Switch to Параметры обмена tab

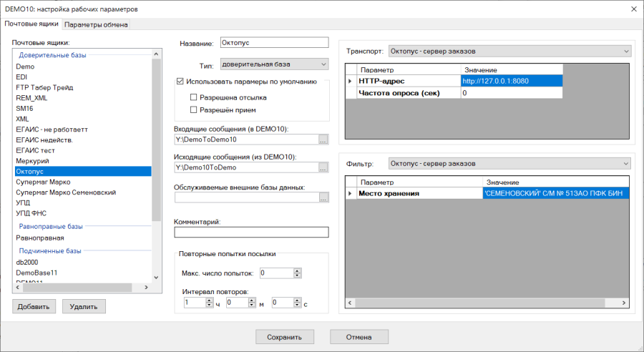tap(96, 24)
